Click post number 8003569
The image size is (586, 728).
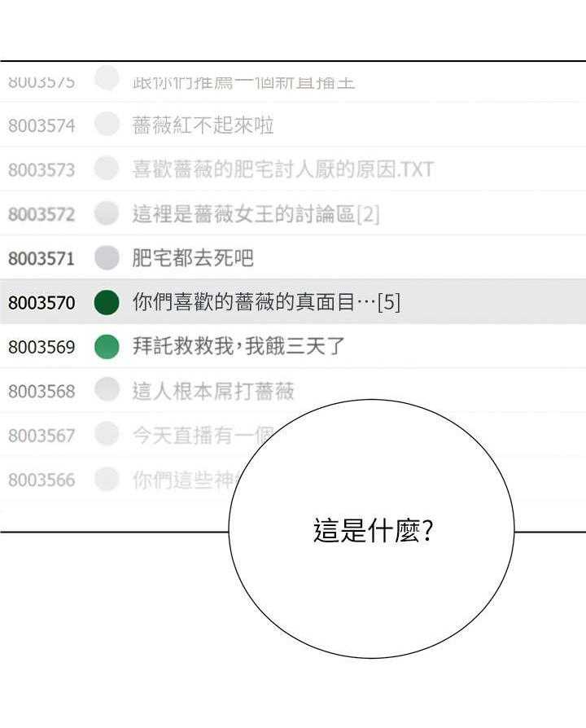pyautogui.click(x=42, y=347)
